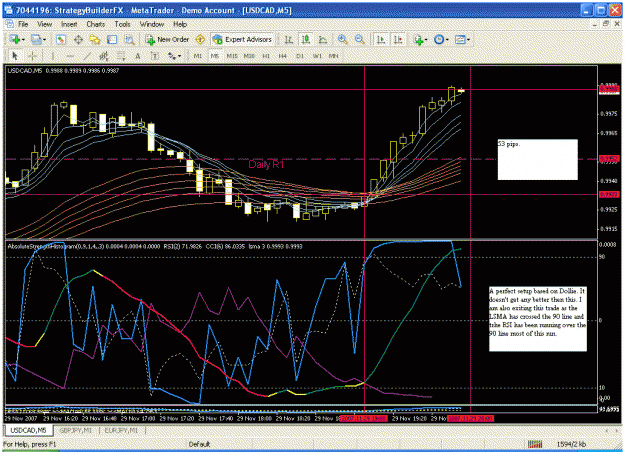The width and height of the screenshot is (625, 452).
Task: Select the Text Label tool
Action: click(155, 56)
